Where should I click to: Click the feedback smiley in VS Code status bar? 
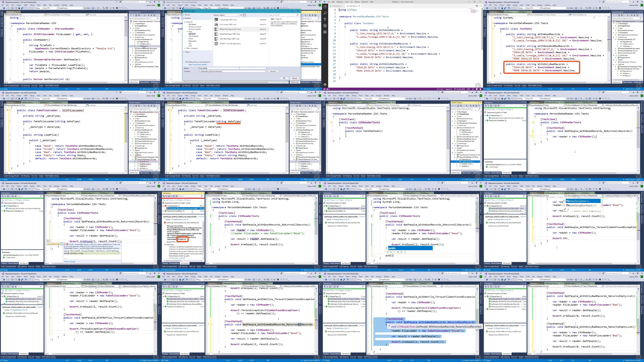[477, 89]
